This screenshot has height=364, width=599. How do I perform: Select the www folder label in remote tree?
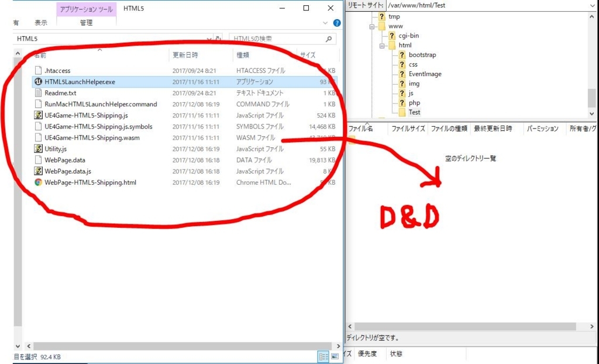coord(395,26)
